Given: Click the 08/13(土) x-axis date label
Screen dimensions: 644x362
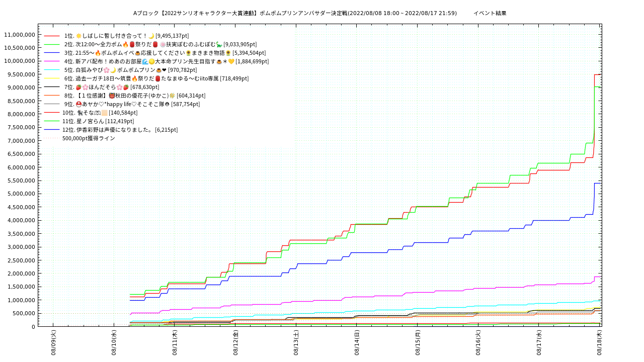Looking at the screenshot, I should [296, 343].
